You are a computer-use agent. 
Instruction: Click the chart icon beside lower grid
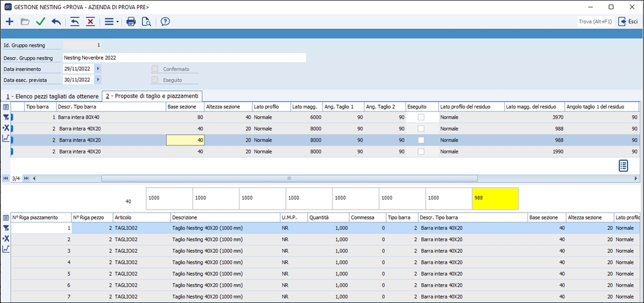(x=6, y=249)
